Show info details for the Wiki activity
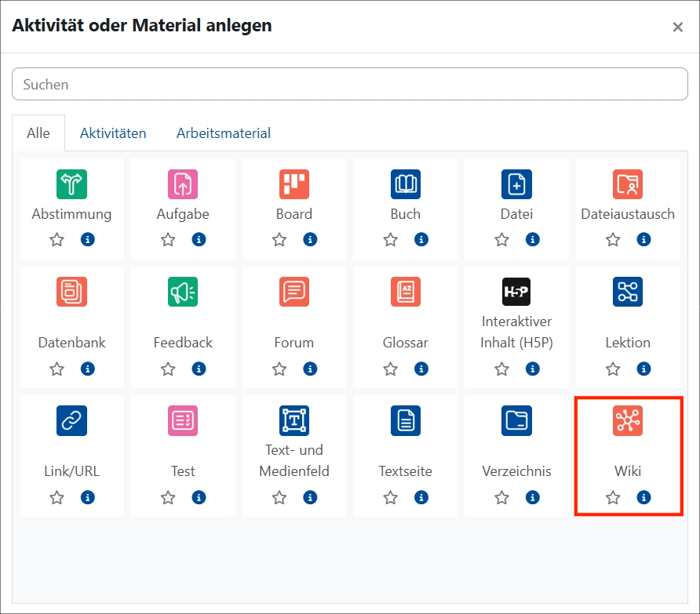 pyautogui.click(x=644, y=496)
